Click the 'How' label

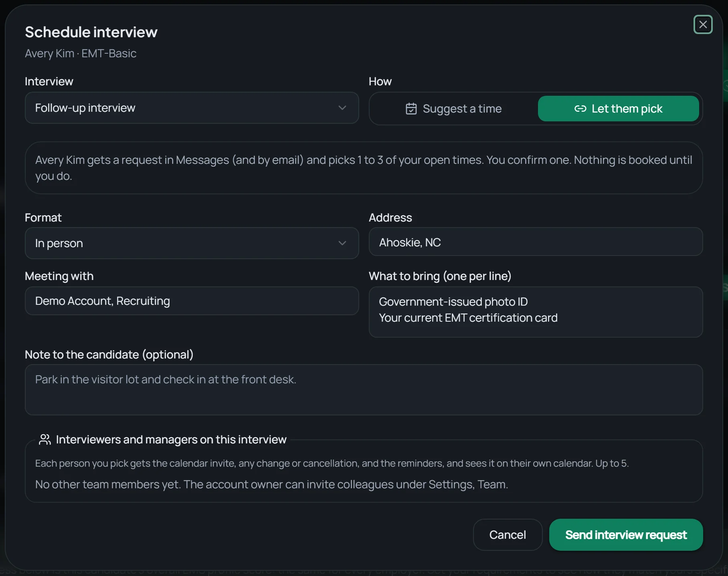pyautogui.click(x=380, y=81)
